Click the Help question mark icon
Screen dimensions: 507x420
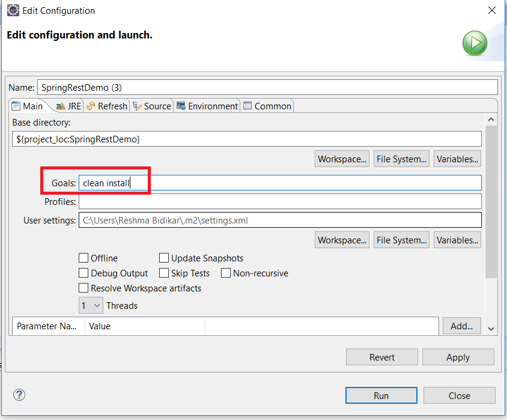point(20,395)
